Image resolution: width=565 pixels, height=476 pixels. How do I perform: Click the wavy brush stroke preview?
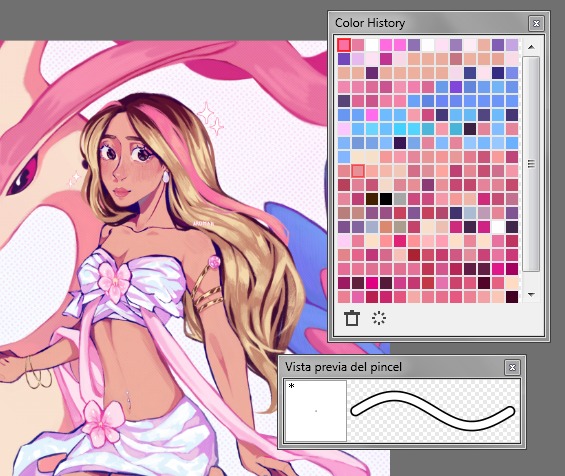click(x=433, y=411)
